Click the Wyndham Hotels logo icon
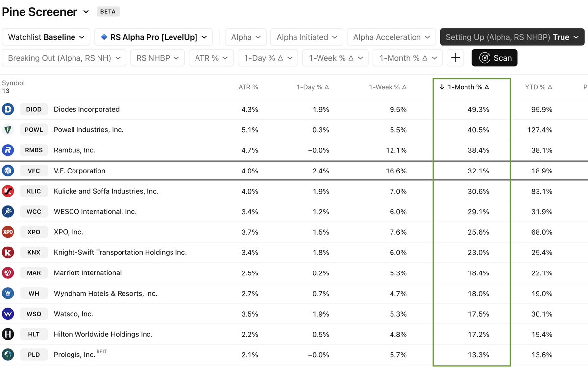 (8, 294)
